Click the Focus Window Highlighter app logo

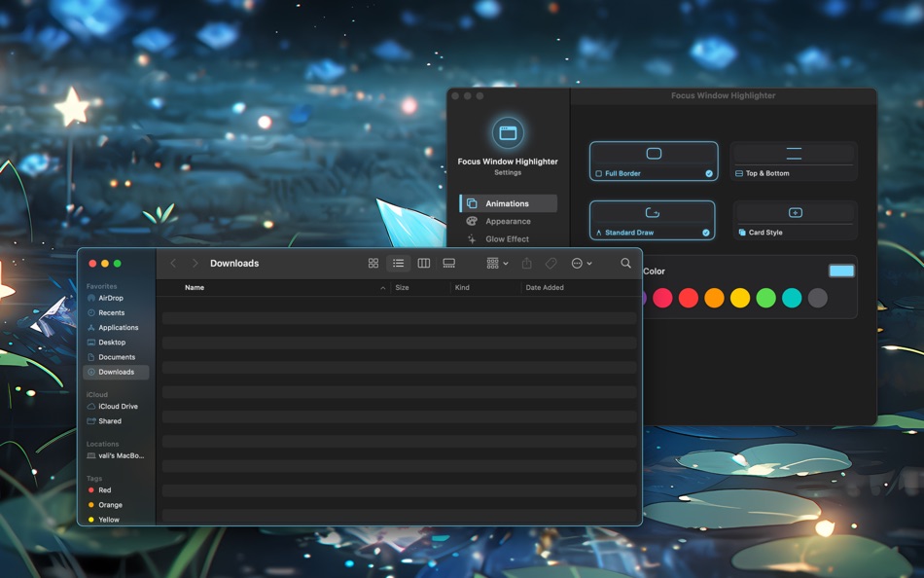tap(508, 132)
